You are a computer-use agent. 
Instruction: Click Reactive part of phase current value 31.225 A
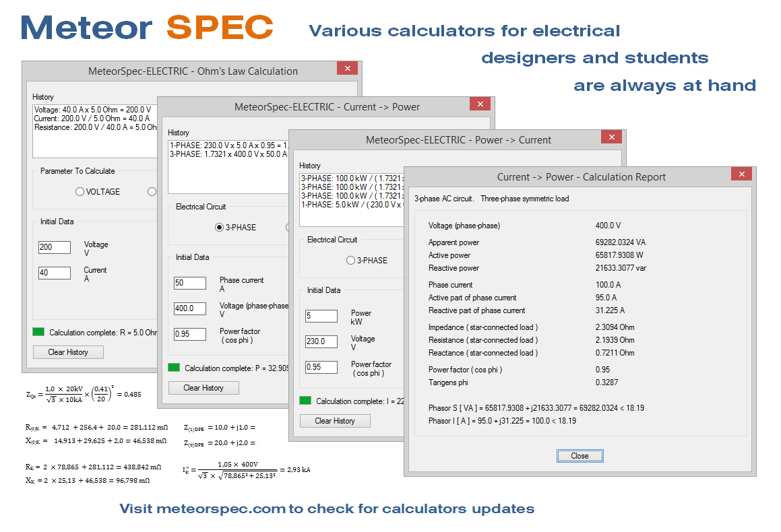(x=610, y=310)
